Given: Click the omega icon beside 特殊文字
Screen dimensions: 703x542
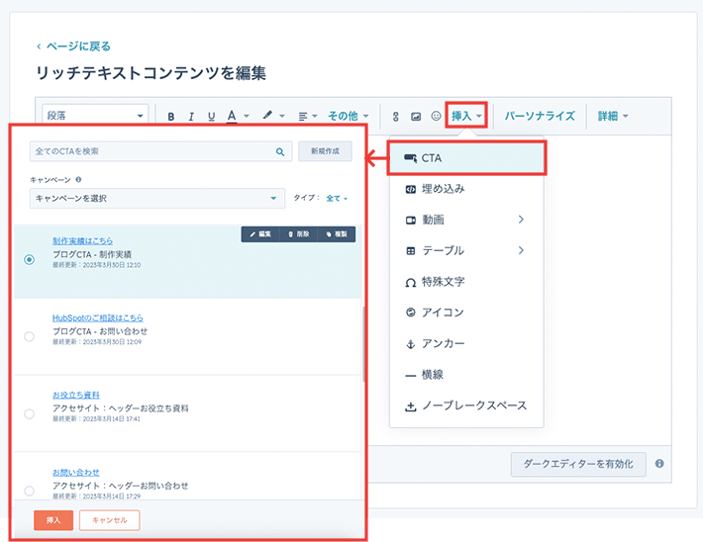Looking at the screenshot, I should tap(411, 282).
